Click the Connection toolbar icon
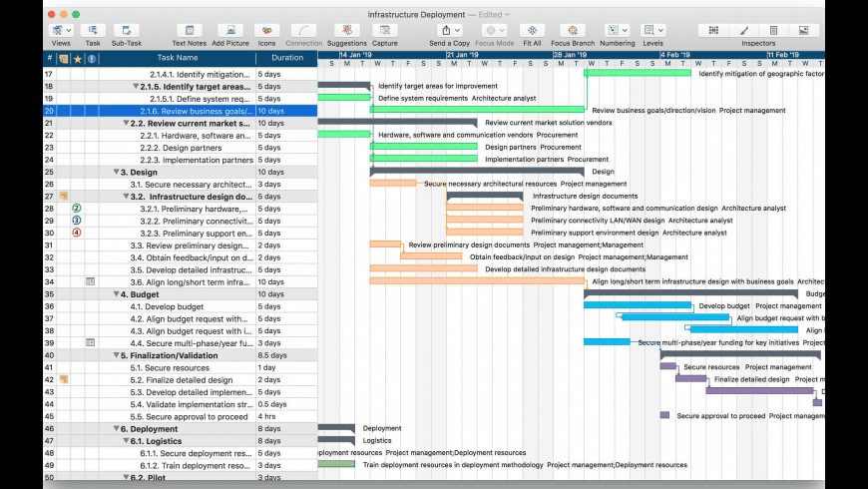 pyautogui.click(x=303, y=31)
